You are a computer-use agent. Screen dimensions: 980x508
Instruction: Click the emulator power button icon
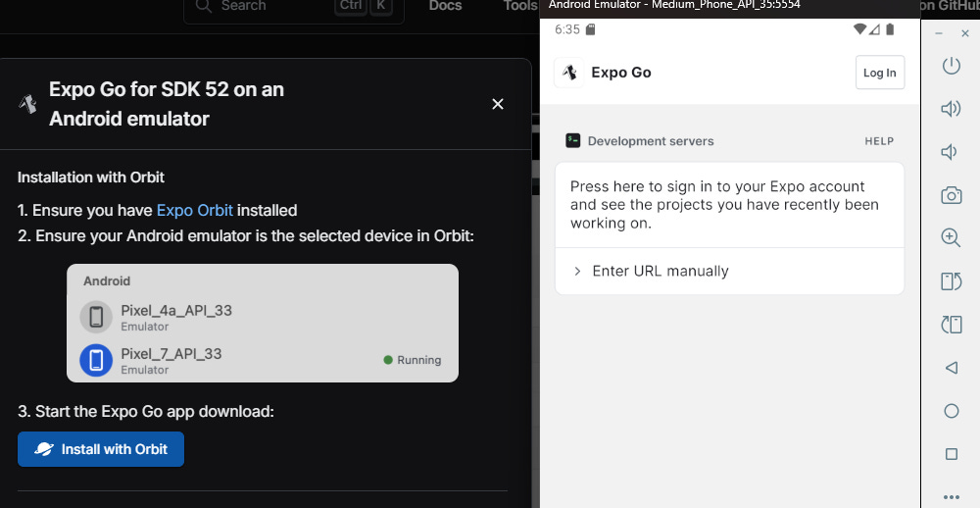pos(952,65)
